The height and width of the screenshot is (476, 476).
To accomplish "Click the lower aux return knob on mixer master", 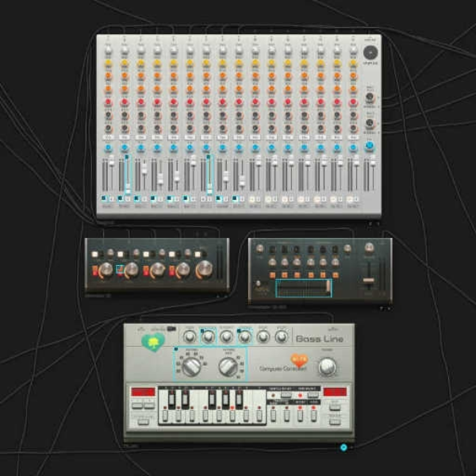I will pos(370,123).
